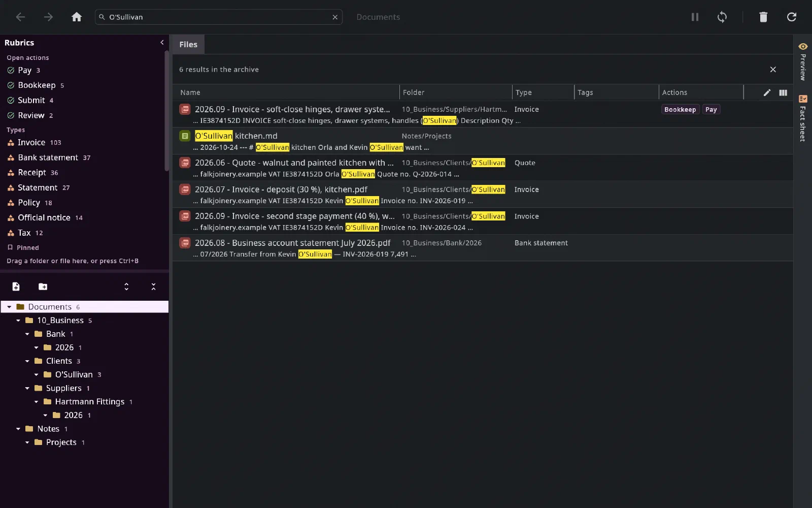Open the Fact sheet side panel

(803, 118)
